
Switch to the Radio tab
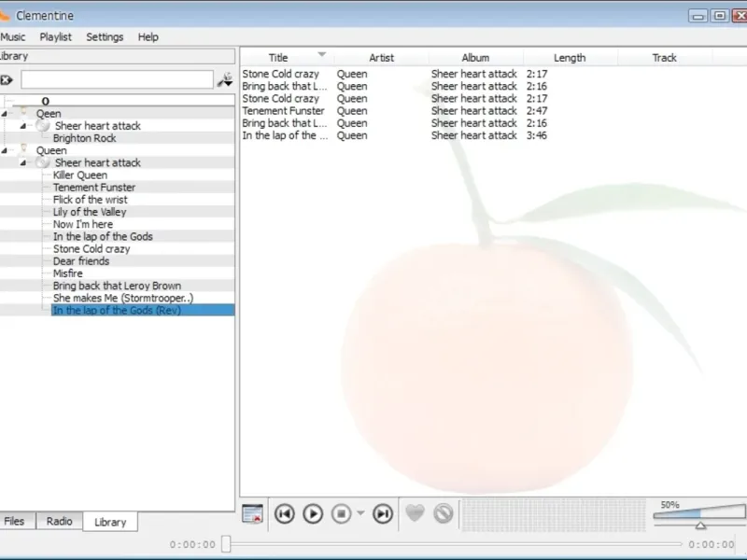coord(60,521)
